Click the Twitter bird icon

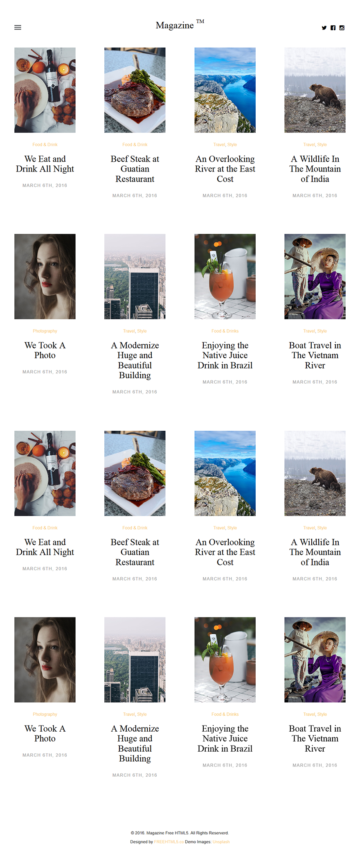click(x=324, y=28)
